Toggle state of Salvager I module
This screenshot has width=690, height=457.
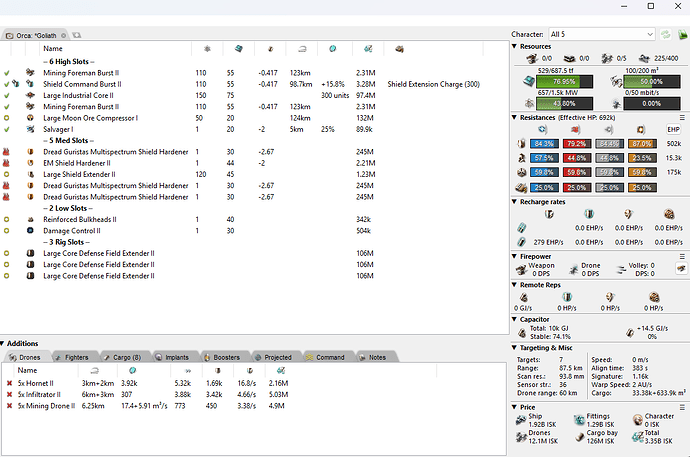tap(6, 129)
